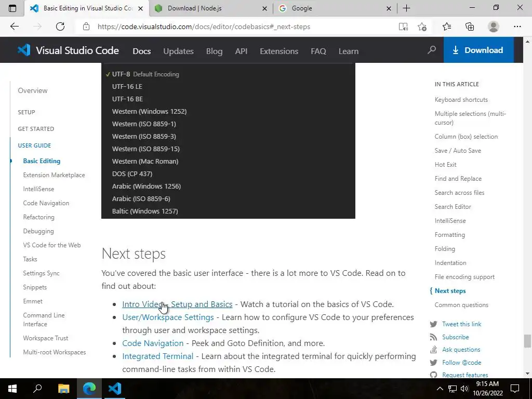532x399 pixels.
Task: Open Settings Sync in the sidebar
Action: (x=41, y=273)
